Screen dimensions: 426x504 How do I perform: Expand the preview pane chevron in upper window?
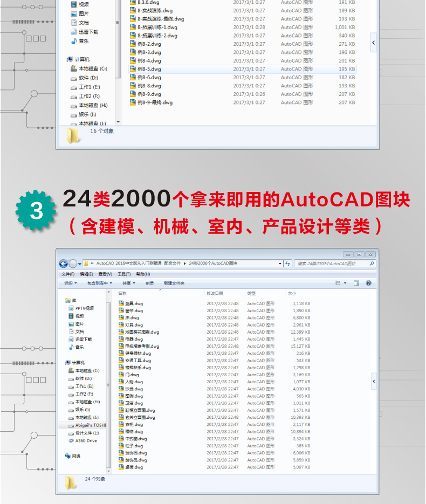click(373, 43)
